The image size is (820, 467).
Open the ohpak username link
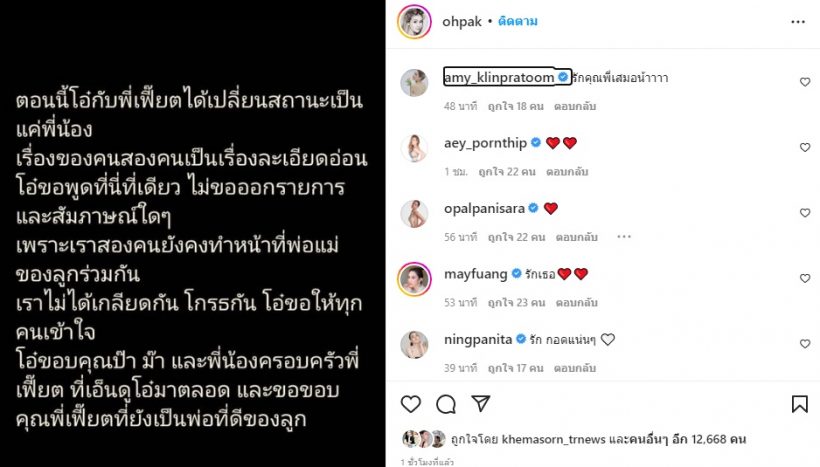pos(462,22)
